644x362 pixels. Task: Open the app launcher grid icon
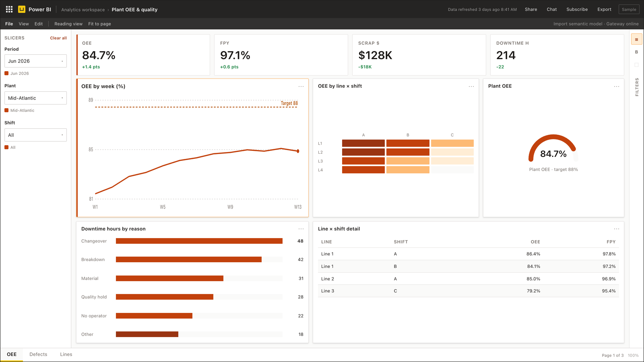[9, 9]
